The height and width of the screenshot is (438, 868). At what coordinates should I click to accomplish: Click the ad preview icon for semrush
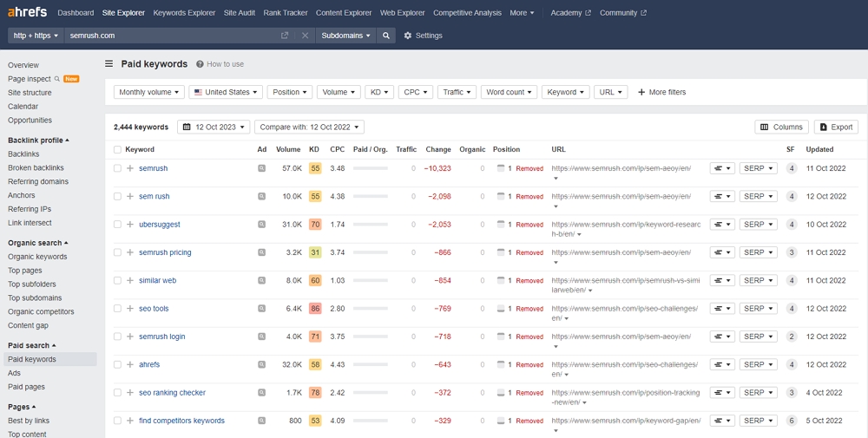(x=261, y=168)
